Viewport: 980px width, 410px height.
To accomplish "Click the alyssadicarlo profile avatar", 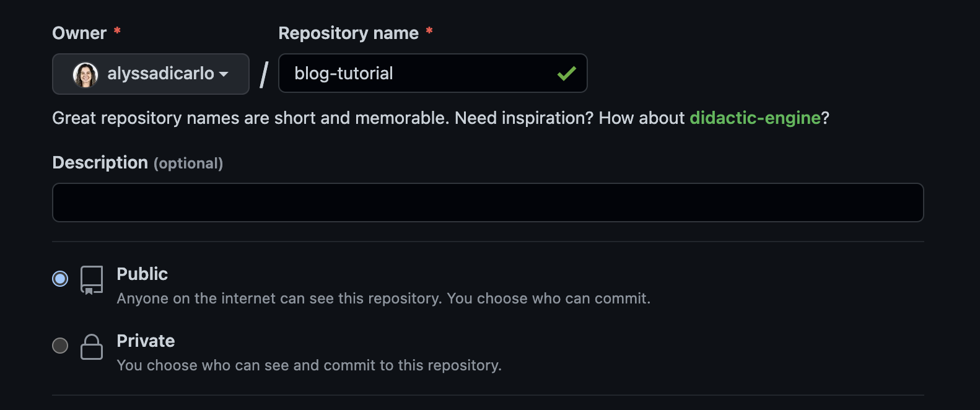I will click(x=85, y=74).
